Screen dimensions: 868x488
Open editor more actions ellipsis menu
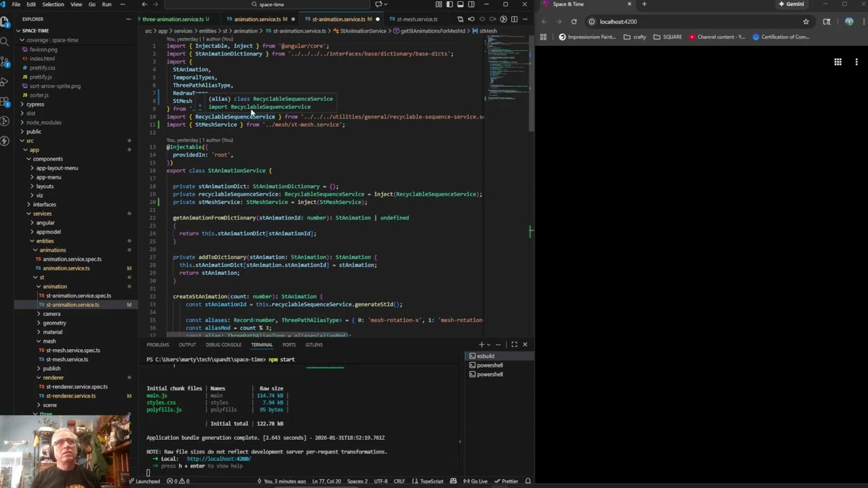[x=525, y=19]
